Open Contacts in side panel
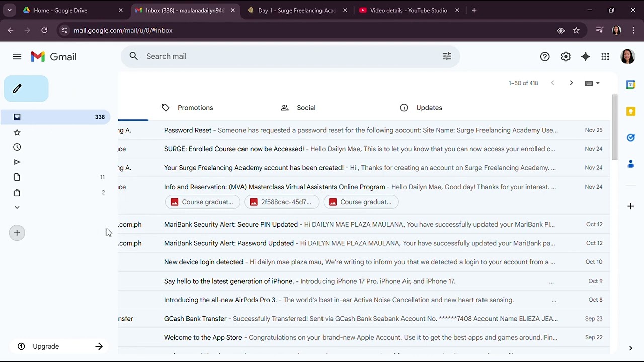644x362 pixels. click(x=630, y=164)
